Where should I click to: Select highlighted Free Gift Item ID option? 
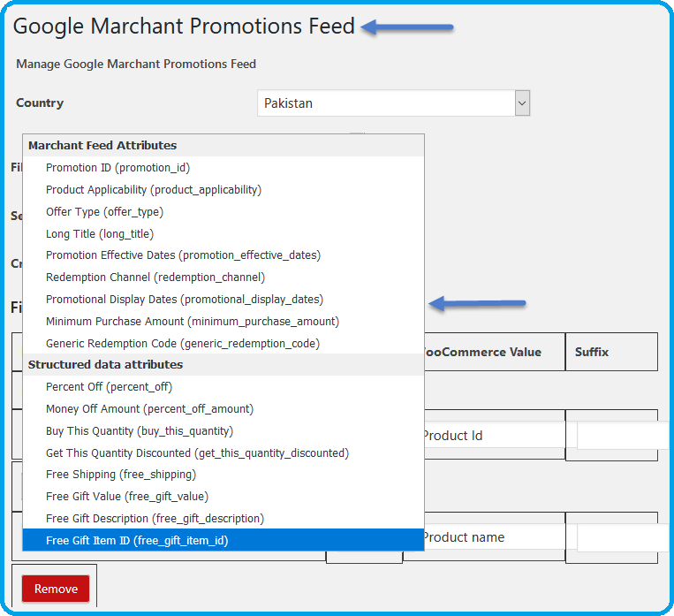[x=223, y=540]
